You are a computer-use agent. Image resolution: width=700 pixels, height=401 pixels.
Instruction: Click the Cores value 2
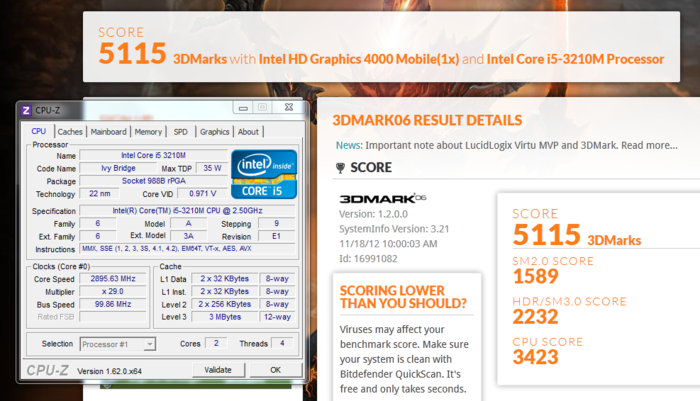pyautogui.click(x=216, y=343)
